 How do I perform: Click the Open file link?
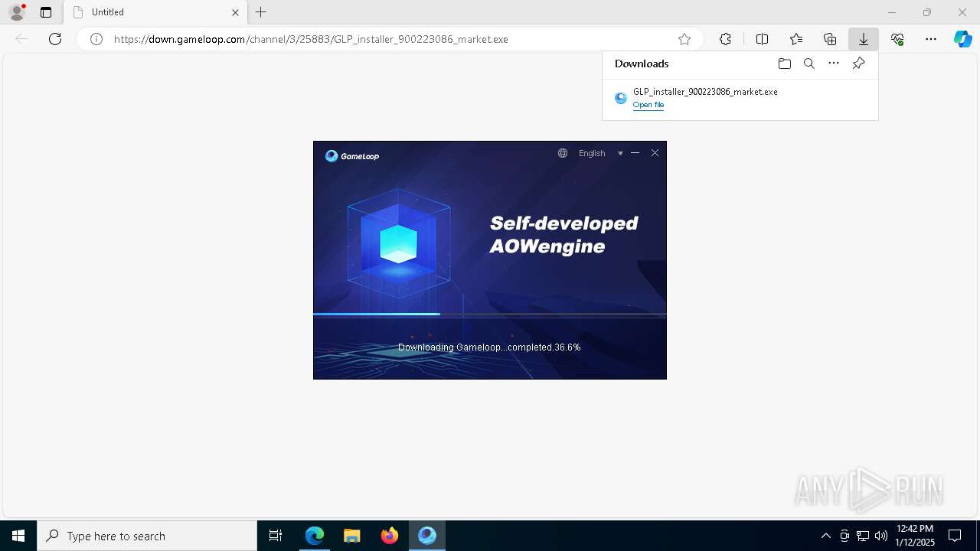click(648, 105)
